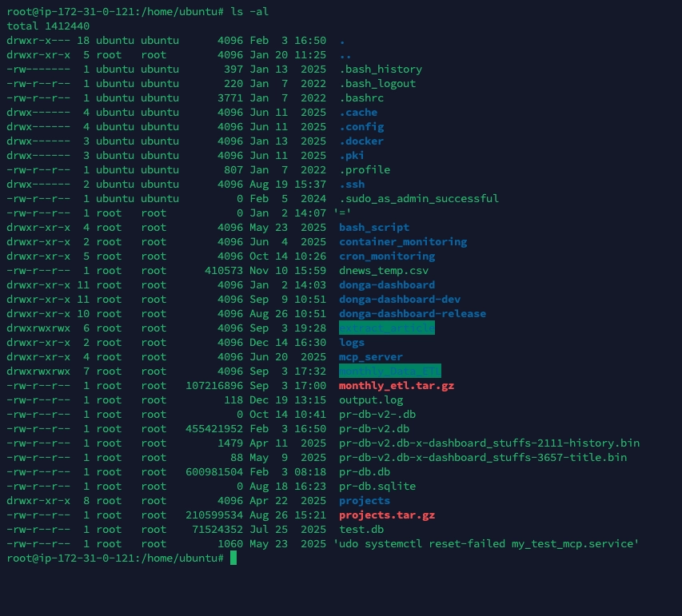Click the file name ending 3657-title.bin
The height and width of the screenshot is (616, 682).
tap(483, 457)
